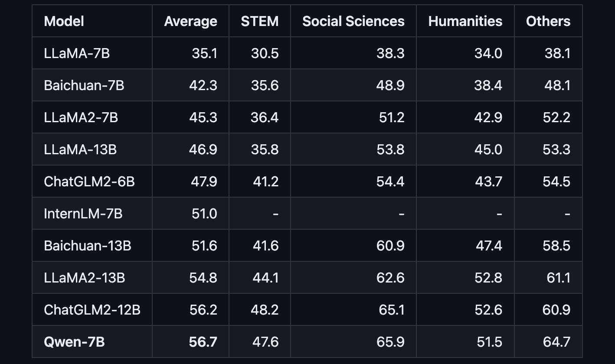
Task: Select the LLaMA-7B model name cell
Action: point(77,53)
